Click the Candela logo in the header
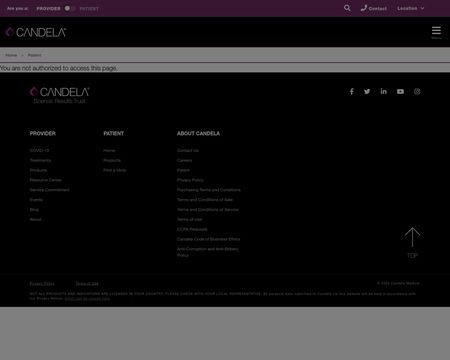The height and width of the screenshot is (360, 450). (x=36, y=32)
